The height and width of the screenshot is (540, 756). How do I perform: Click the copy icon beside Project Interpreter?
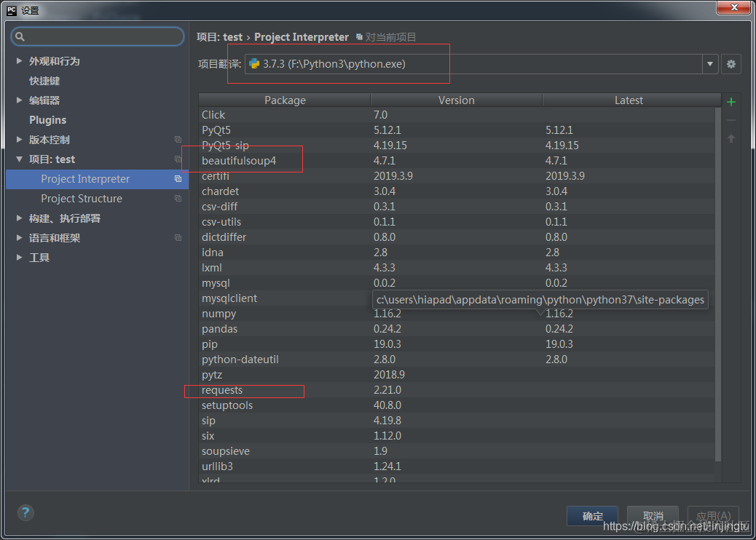178,179
